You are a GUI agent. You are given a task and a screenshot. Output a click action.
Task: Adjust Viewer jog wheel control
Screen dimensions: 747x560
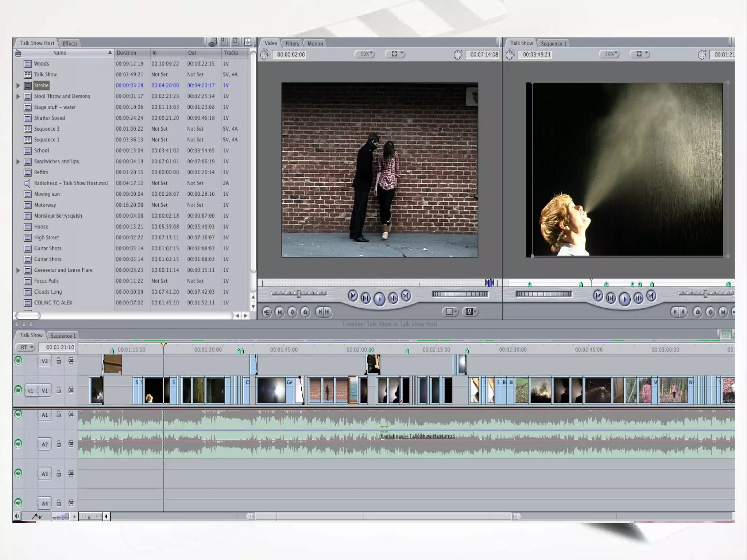click(460, 294)
